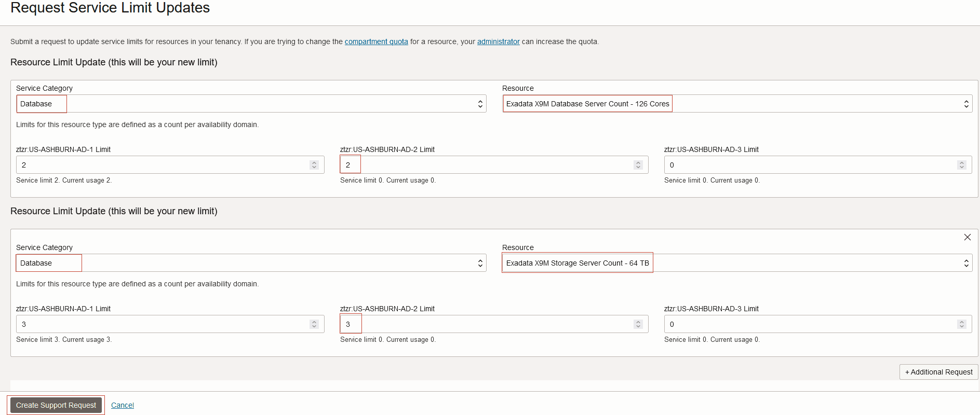This screenshot has height=415, width=980.
Task: Click stepper arrows on Storage Server AD-3 Limit
Action: 962,324
